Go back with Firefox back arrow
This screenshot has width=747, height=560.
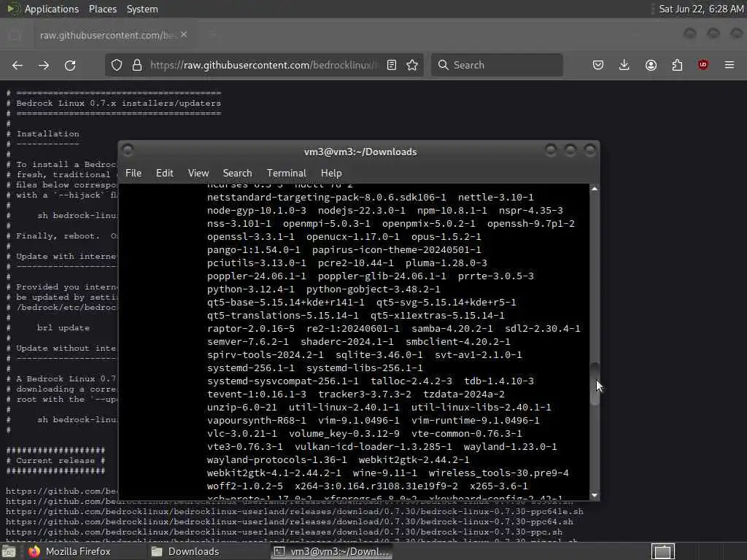(18, 65)
